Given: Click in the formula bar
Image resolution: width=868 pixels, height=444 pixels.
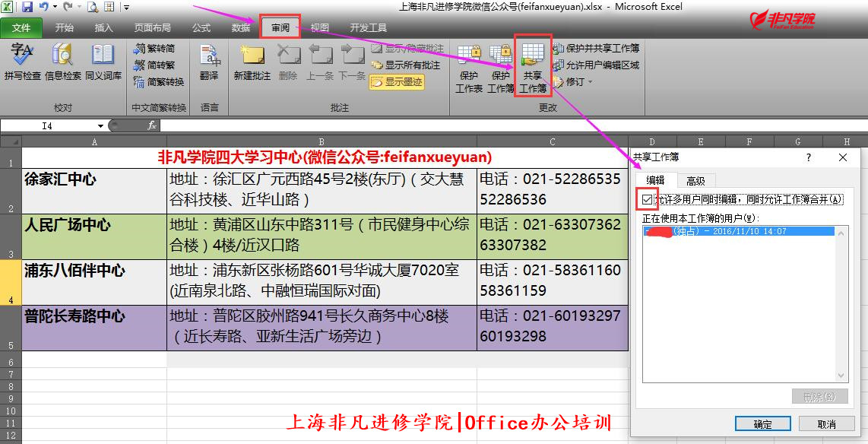Looking at the screenshot, I should [512, 125].
